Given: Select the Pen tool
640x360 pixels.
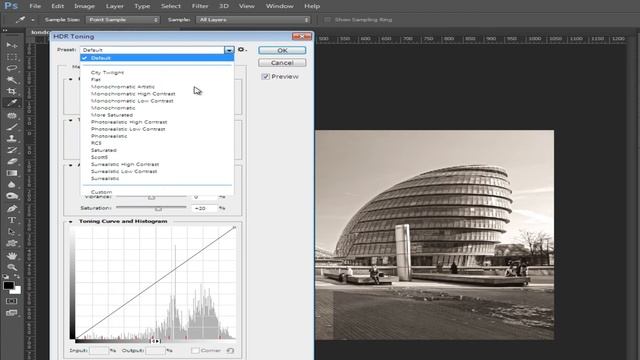Looking at the screenshot, I should (x=12, y=209).
